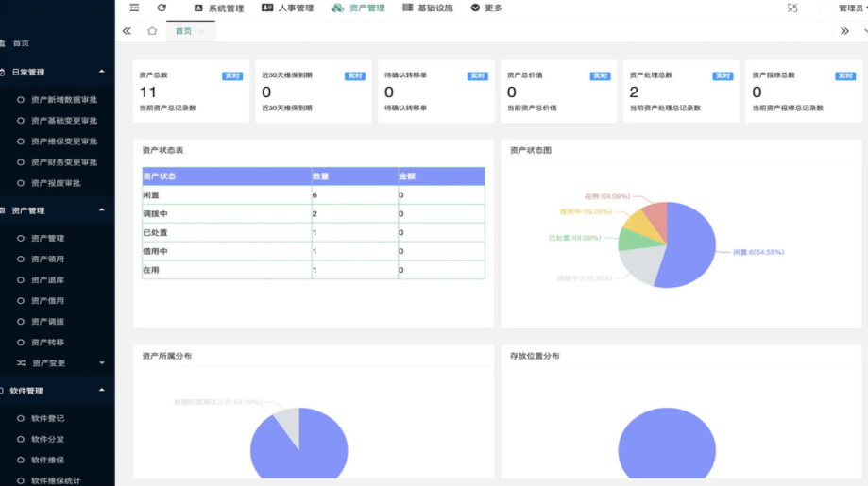Open 人事管理 top menu
Image resolution: width=868 pixels, height=486 pixels.
288,8
